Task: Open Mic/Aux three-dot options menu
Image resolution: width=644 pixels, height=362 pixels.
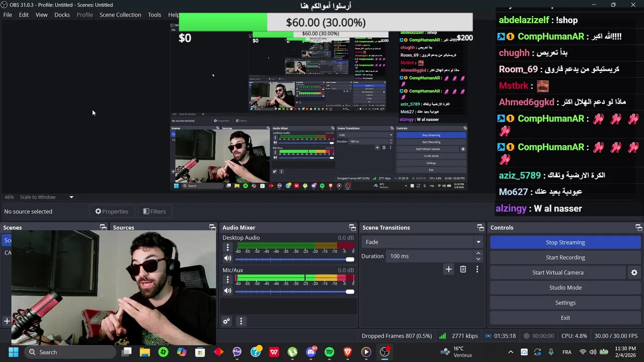Action: 227,280
